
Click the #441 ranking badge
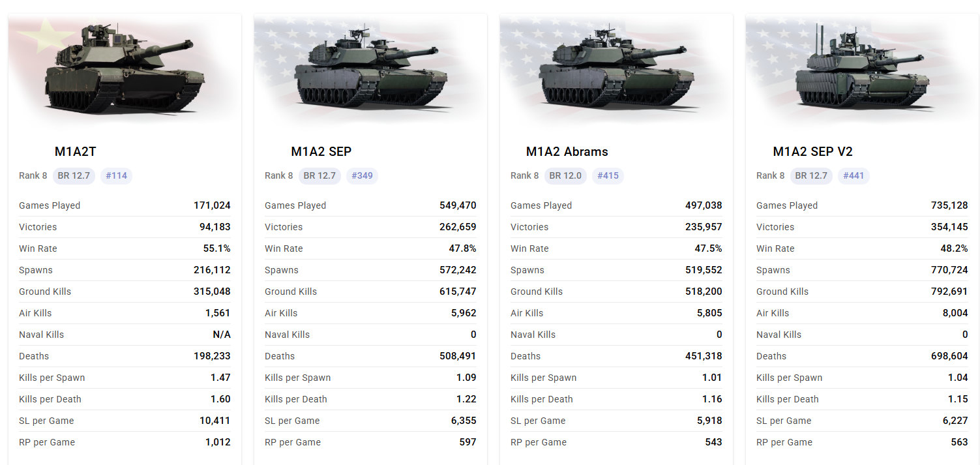[854, 175]
